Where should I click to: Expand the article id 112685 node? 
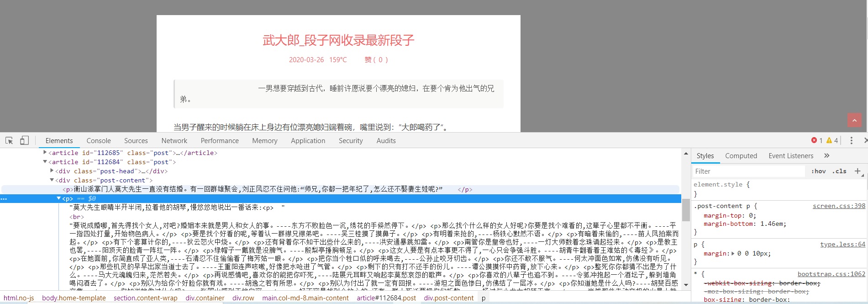coord(45,153)
